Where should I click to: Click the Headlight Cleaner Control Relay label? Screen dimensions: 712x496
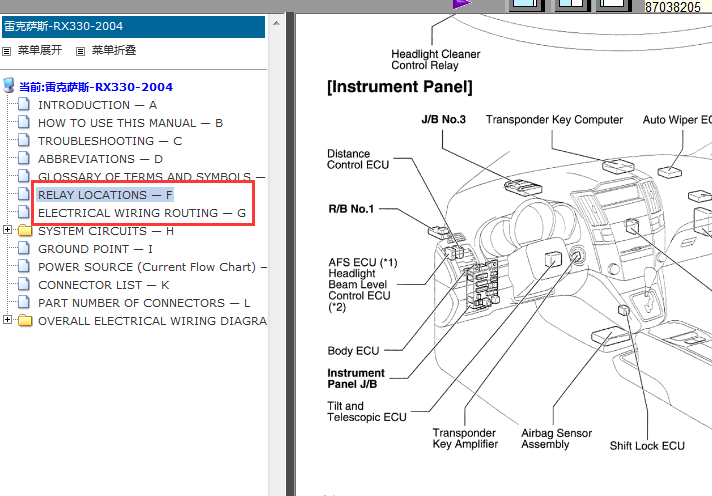coord(435,60)
